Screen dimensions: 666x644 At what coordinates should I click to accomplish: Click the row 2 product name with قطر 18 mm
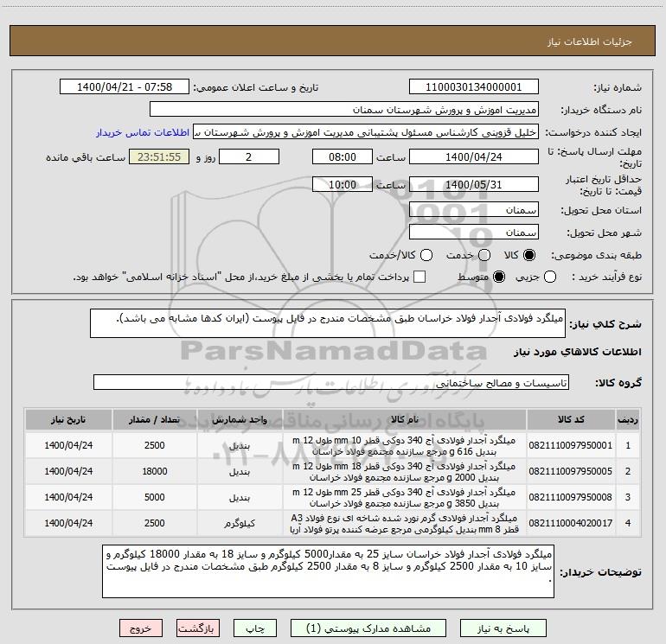click(404, 472)
